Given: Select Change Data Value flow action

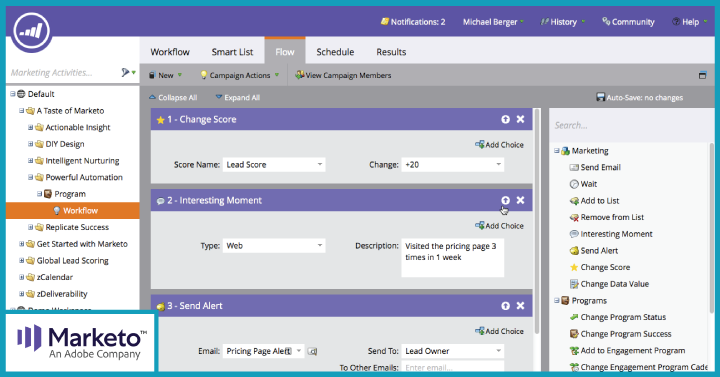Looking at the screenshot, I should (x=609, y=284).
